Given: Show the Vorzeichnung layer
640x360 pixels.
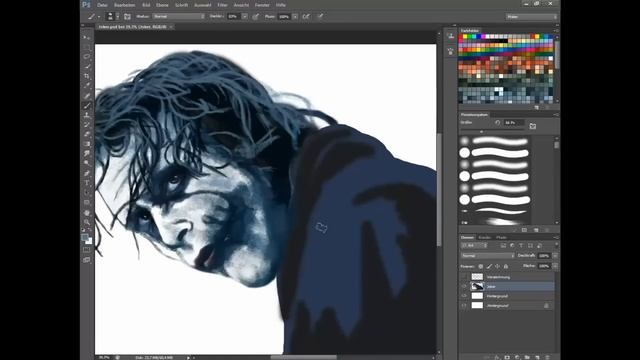Looking at the screenshot, I should [x=464, y=277].
